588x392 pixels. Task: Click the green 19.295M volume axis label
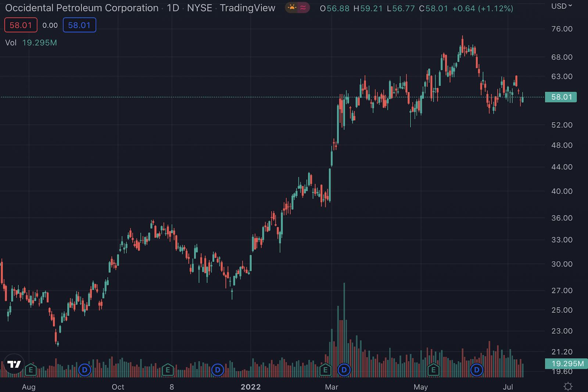pos(566,363)
